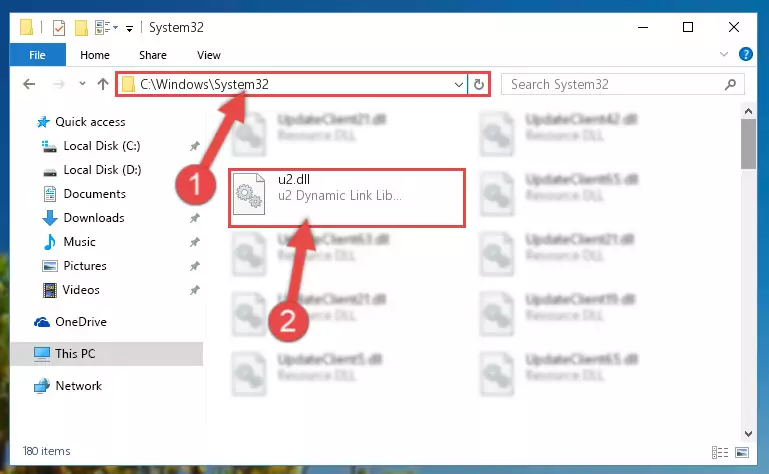Click the folder icon in the address bar

point(128,84)
